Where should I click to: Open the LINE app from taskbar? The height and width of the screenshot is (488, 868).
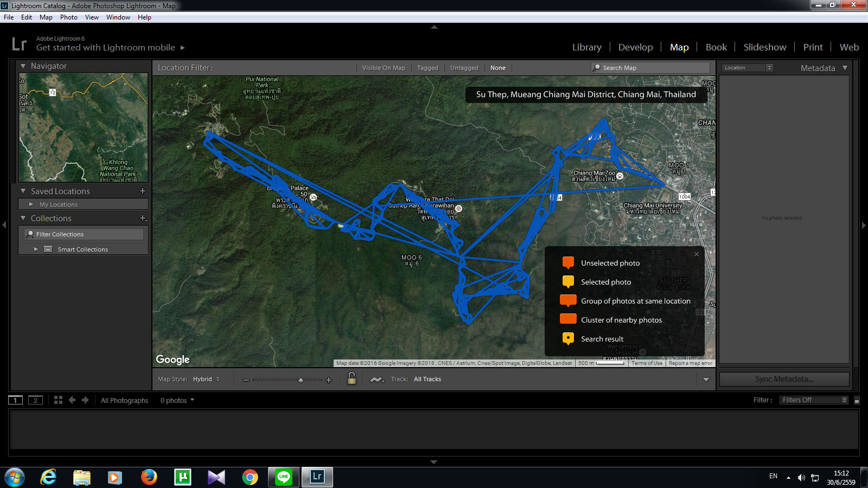click(x=284, y=477)
